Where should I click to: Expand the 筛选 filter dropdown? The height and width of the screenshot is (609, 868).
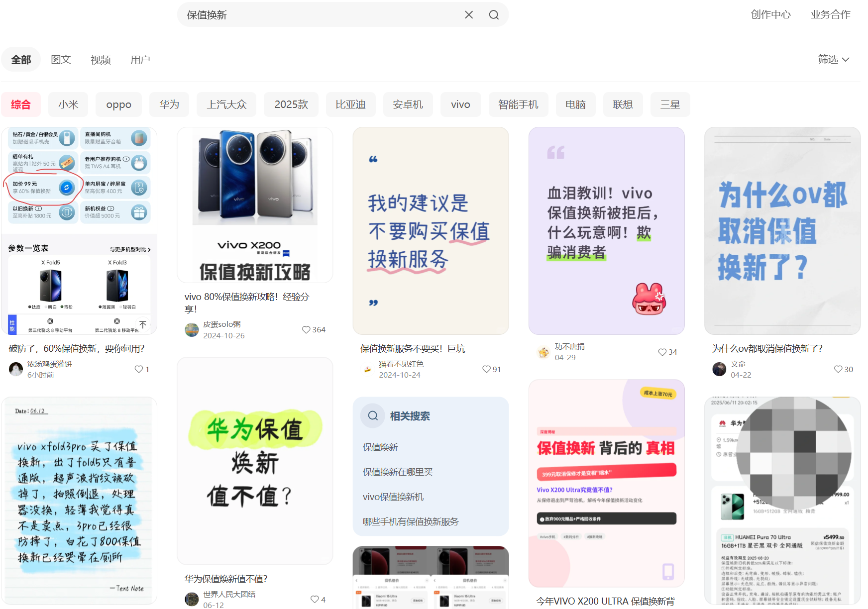pos(834,59)
